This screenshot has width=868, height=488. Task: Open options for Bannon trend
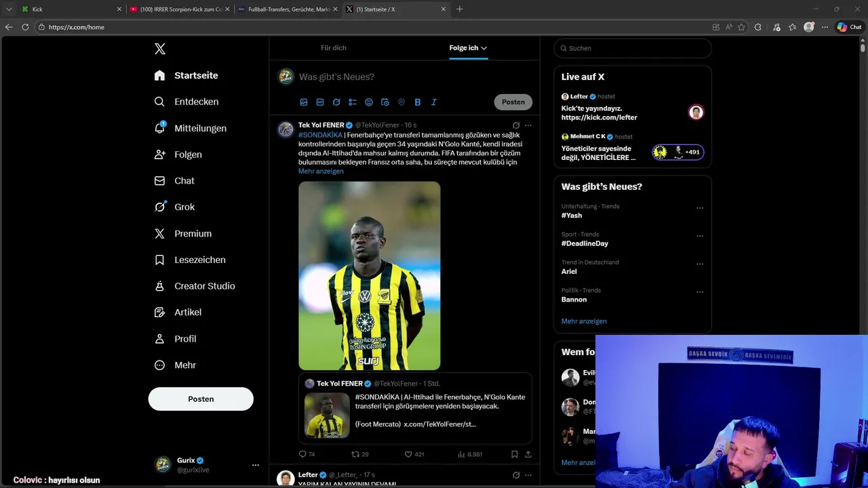click(x=700, y=292)
